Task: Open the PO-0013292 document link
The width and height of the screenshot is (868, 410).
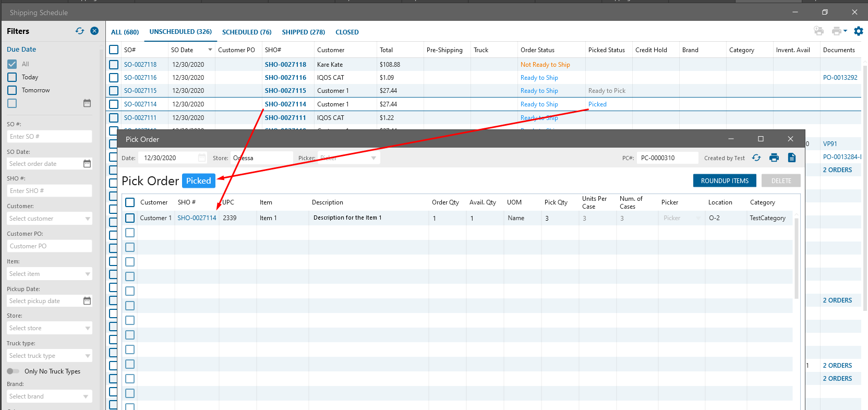Action: click(x=840, y=78)
